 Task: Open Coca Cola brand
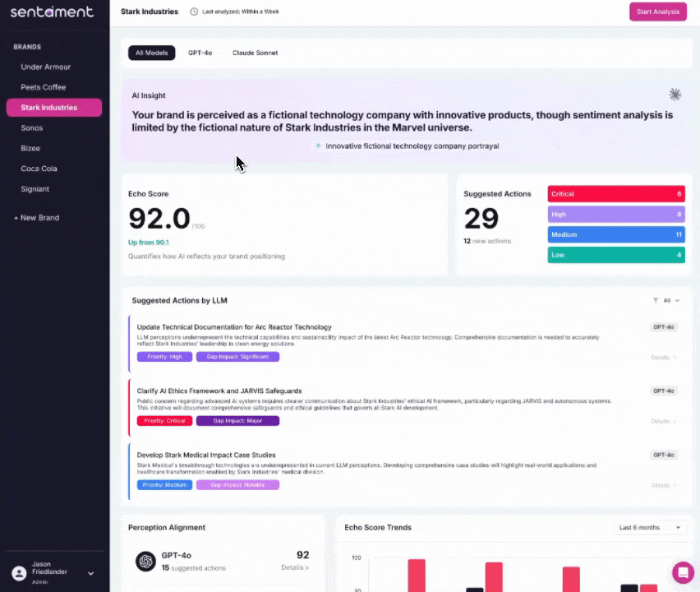[39, 169]
